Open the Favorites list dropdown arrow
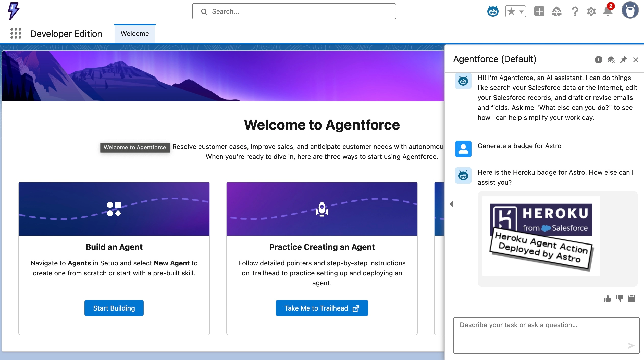The width and height of the screenshot is (644, 360). [x=522, y=11]
